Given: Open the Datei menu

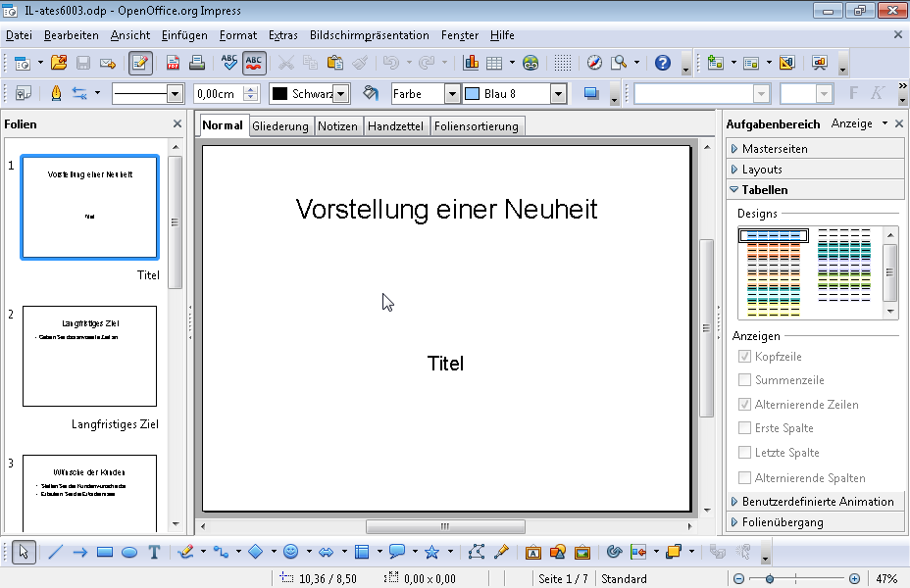Looking at the screenshot, I should pyautogui.click(x=19, y=35).
